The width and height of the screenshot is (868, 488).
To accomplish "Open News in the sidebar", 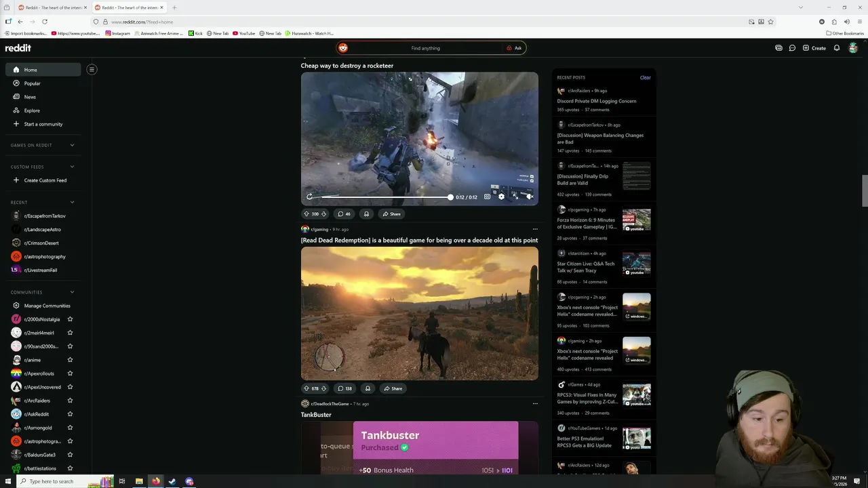I will click(43, 97).
